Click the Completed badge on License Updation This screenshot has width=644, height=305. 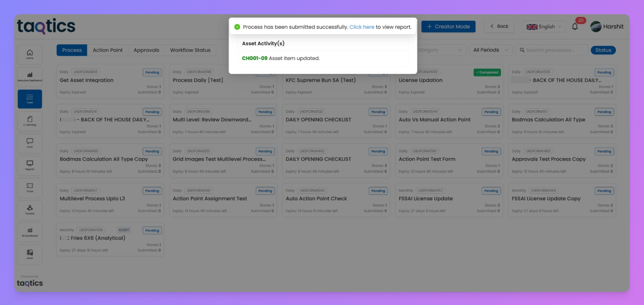(487, 72)
